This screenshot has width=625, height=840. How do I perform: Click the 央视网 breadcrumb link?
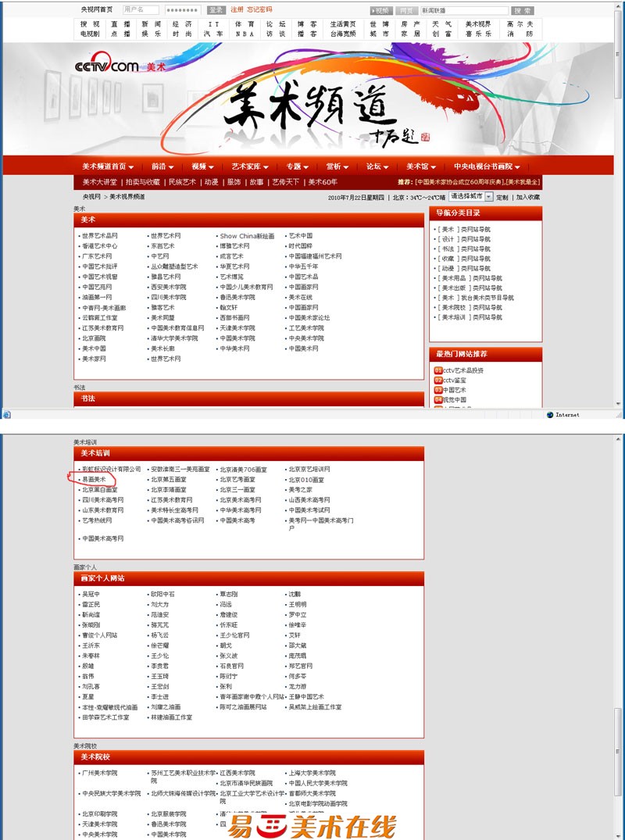point(91,197)
